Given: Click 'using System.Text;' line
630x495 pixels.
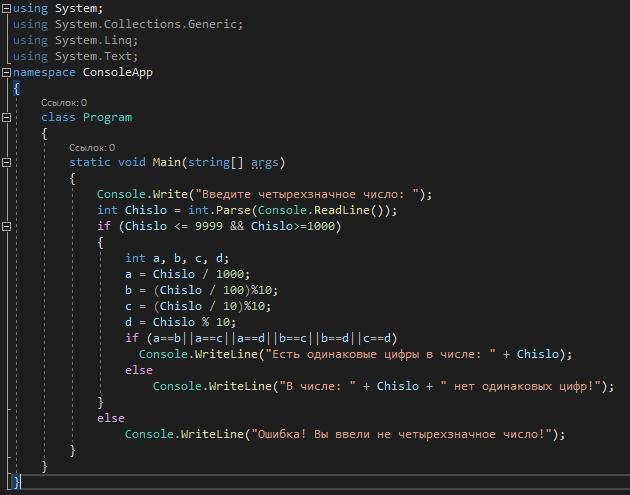Looking at the screenshot, I should point(75,57).
